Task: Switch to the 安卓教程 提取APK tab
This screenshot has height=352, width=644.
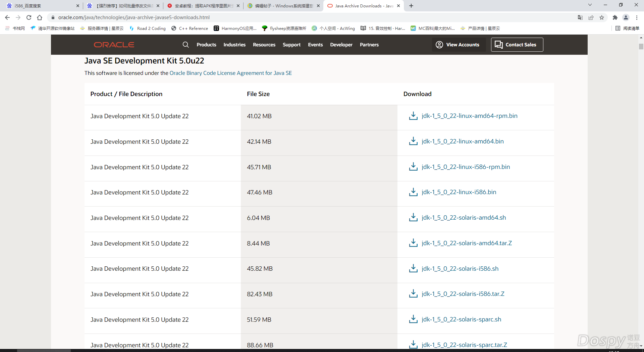Action: [203, 6]
